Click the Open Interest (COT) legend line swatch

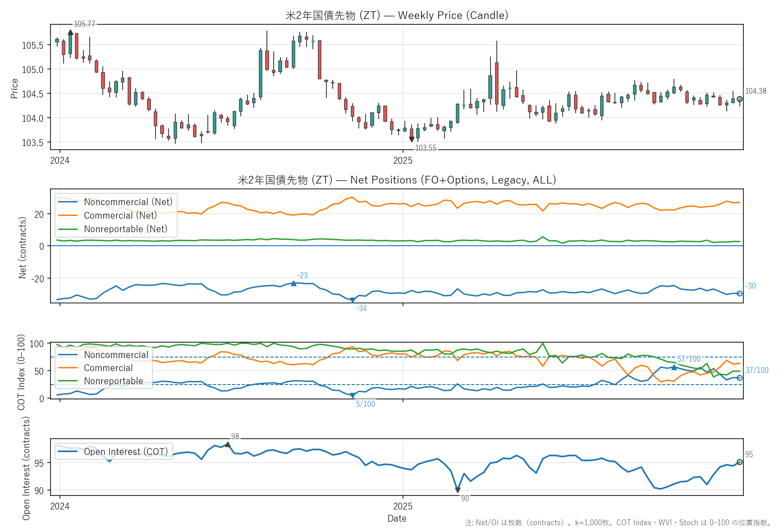point(68,452)
